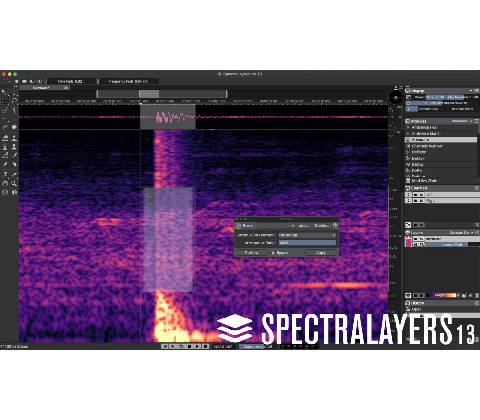Select the magnifier zoom tool
The width and height of the screenshot is (480, 420).
pyautogui.click(x=14, y=183)
